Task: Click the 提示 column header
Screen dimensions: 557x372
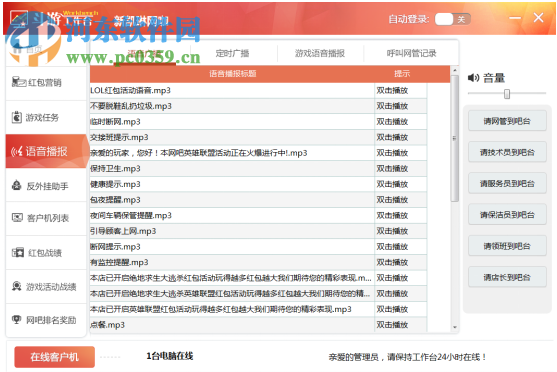Action: click(x=402, y=74)
